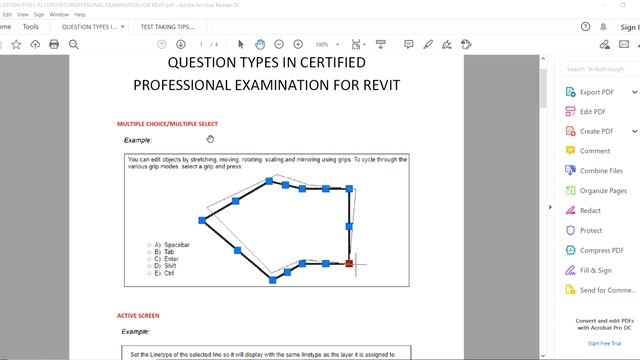Click the Sign In button
The width and height of the screenshot is (640, 360).
pyautogui.click(x=629, y=27)
